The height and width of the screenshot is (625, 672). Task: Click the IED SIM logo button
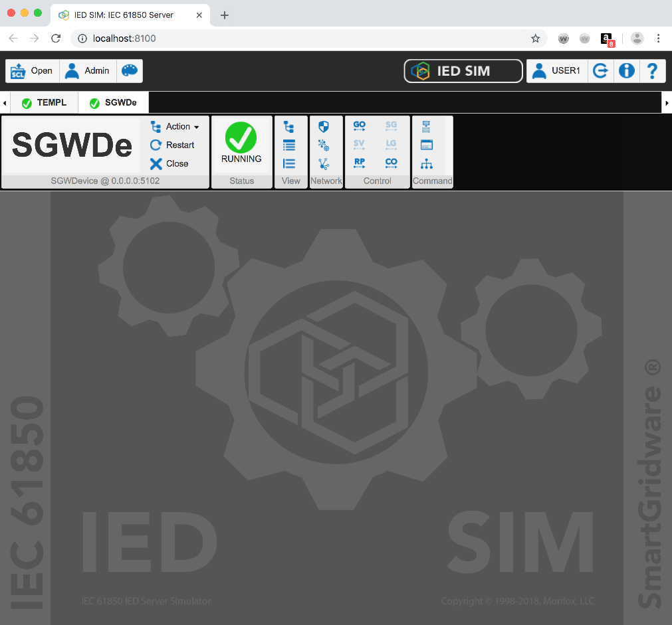tap(463, 71)
